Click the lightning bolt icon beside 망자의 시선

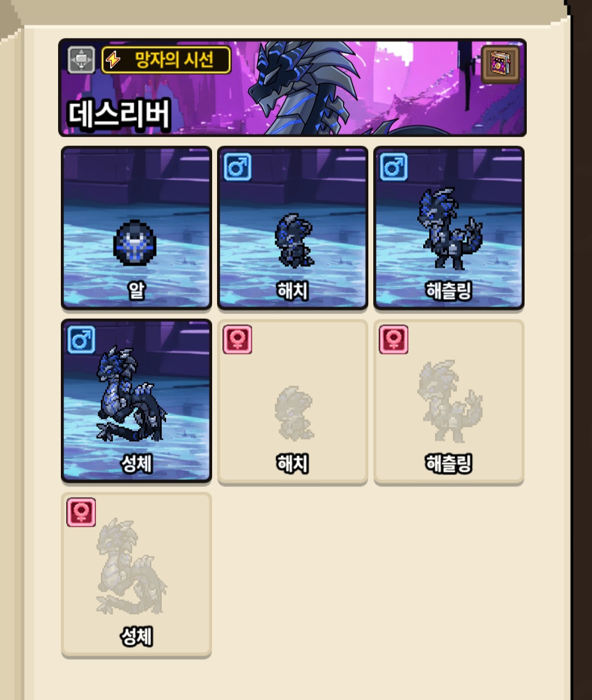113,59
